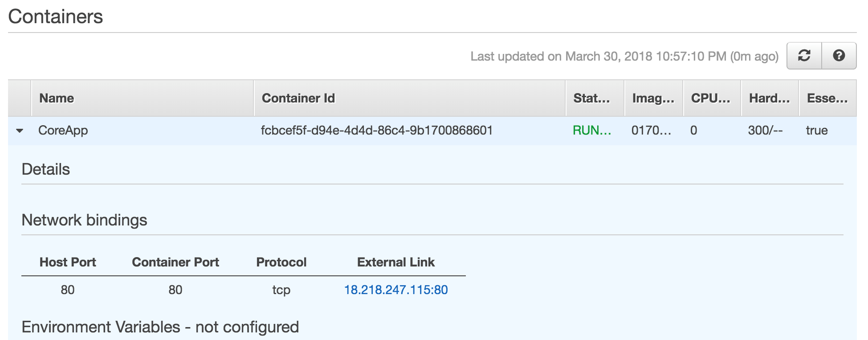
Task: Click the container ID fcbcef5f value
Action: pyautogui.click(x=377, y=130)
